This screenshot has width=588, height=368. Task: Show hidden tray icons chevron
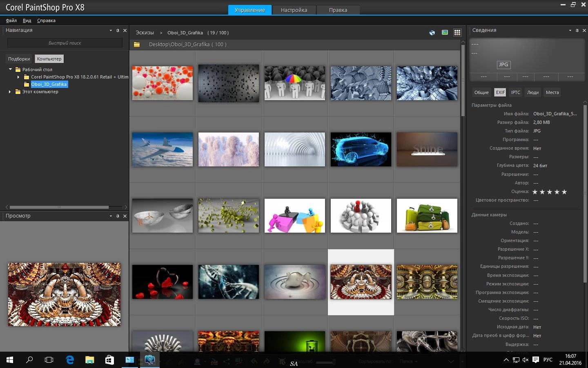coord(506,360)
